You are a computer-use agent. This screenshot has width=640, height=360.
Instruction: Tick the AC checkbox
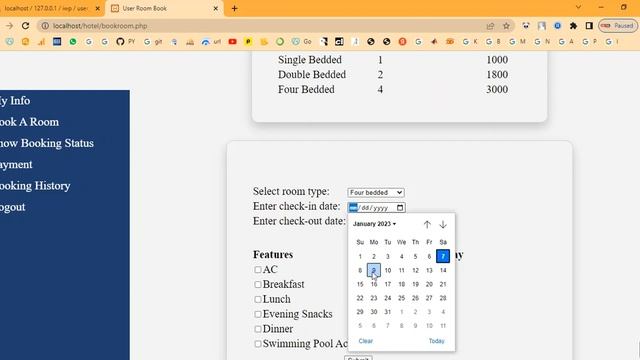pyautogui.click(x=258, y=269)
